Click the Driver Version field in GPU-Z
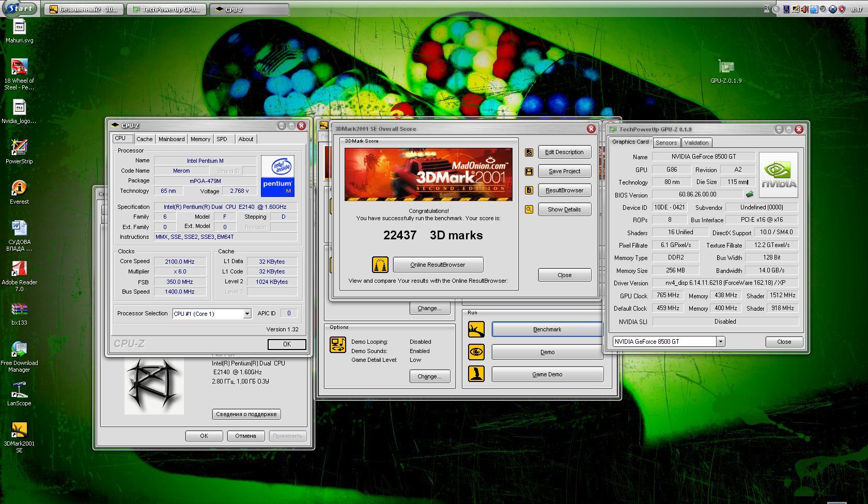 (725, 283)
